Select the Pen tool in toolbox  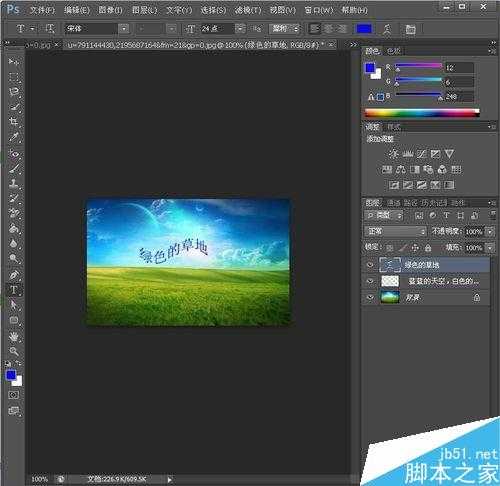14,275
